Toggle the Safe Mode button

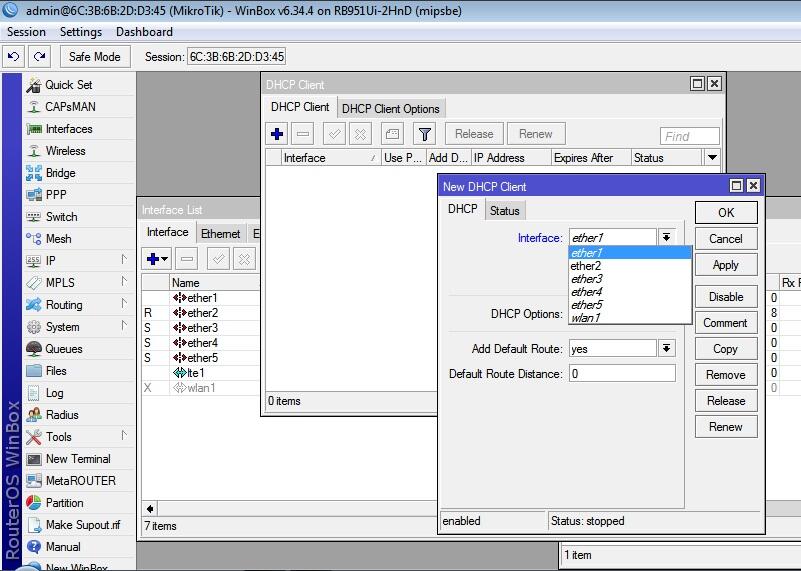click(x=95, y=57)
